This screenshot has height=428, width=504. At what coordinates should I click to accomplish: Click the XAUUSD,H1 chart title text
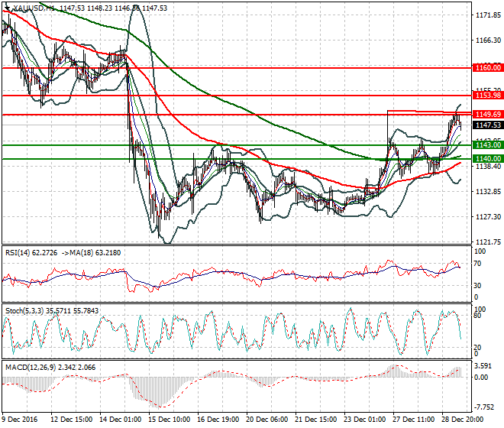tap(34, 8)
